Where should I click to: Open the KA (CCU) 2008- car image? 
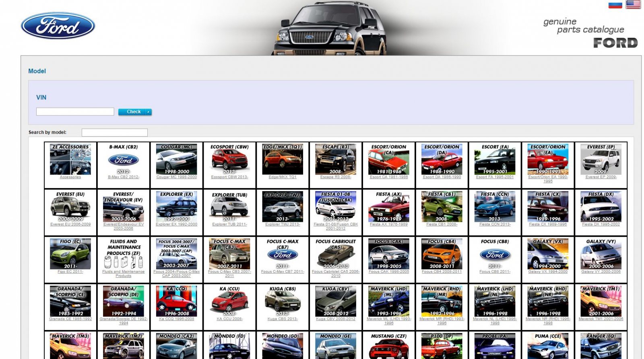pyautogui.click(x=229, y=301)
